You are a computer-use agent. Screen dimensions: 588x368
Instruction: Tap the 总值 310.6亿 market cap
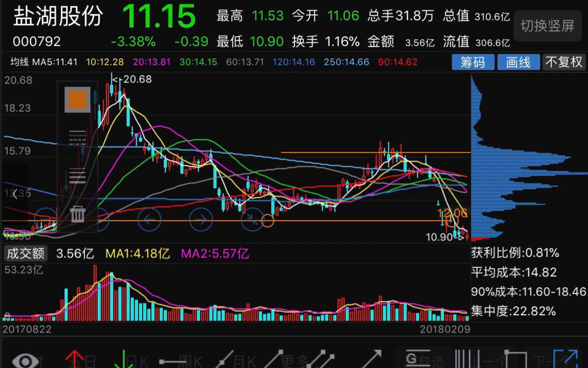click(476, 16)
